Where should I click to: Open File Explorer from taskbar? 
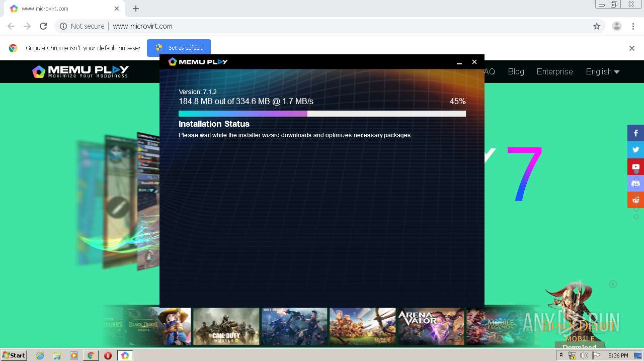(x=57, y=355)
